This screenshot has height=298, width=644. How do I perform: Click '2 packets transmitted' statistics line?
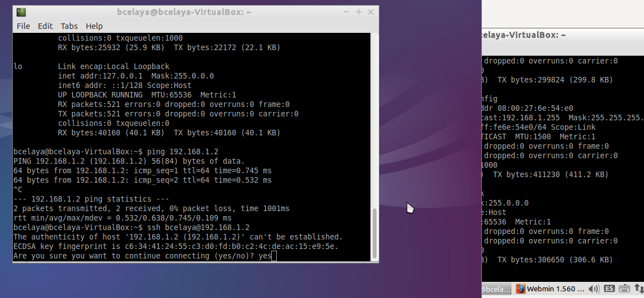[151, 208]
